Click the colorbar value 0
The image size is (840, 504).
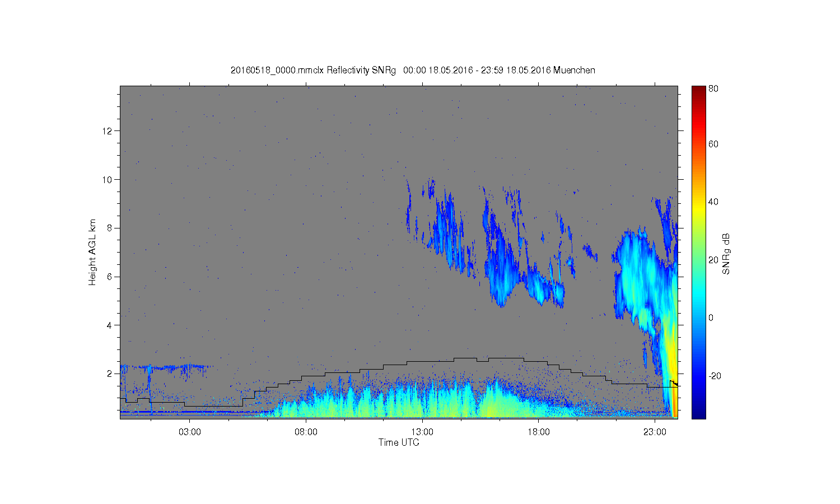711,318
